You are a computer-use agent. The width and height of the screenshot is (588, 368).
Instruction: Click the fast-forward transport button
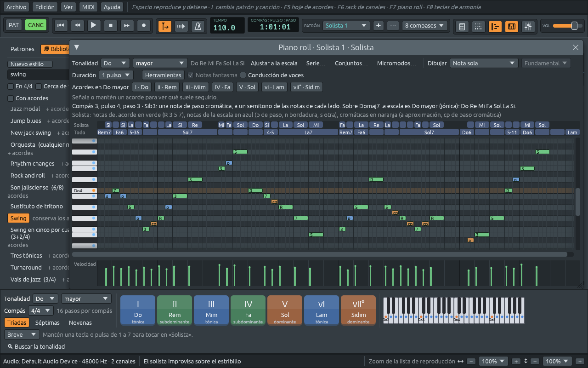[127, 26]
